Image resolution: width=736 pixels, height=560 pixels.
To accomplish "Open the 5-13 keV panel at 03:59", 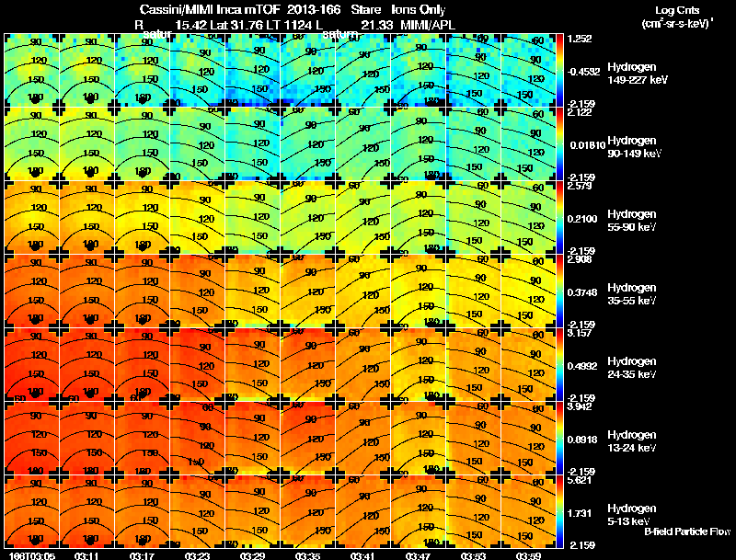I will [x=528, y=512].
